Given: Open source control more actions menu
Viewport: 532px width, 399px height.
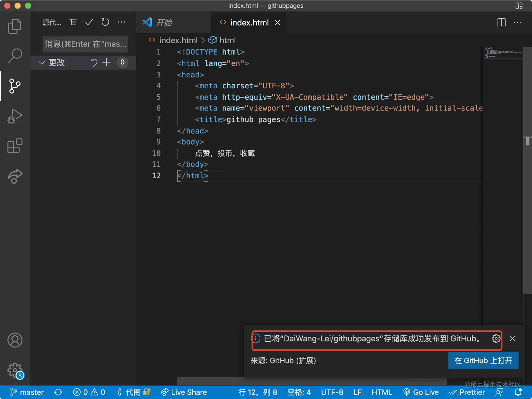Looking at the screenshot, I should click(x=122, y=22).
